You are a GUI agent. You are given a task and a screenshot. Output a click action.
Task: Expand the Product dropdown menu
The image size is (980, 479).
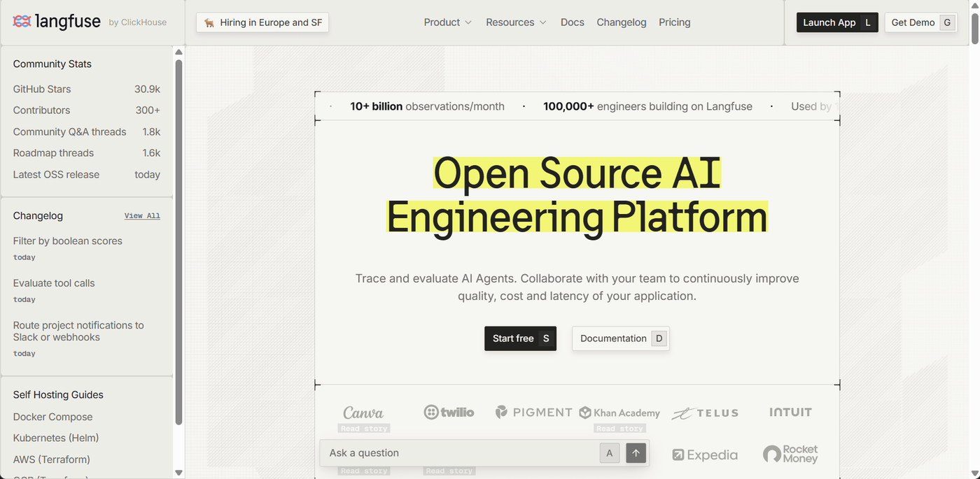tap(448, 22)
